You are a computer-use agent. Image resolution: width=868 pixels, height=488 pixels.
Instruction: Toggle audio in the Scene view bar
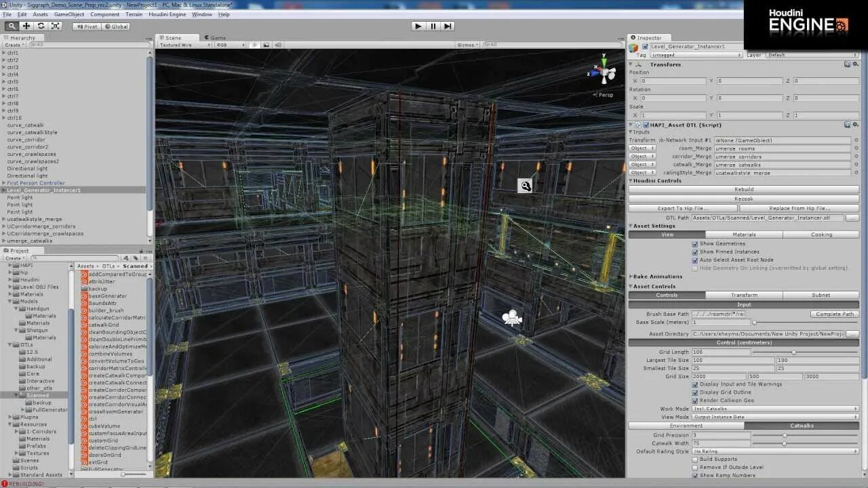(x=277, y=45)
